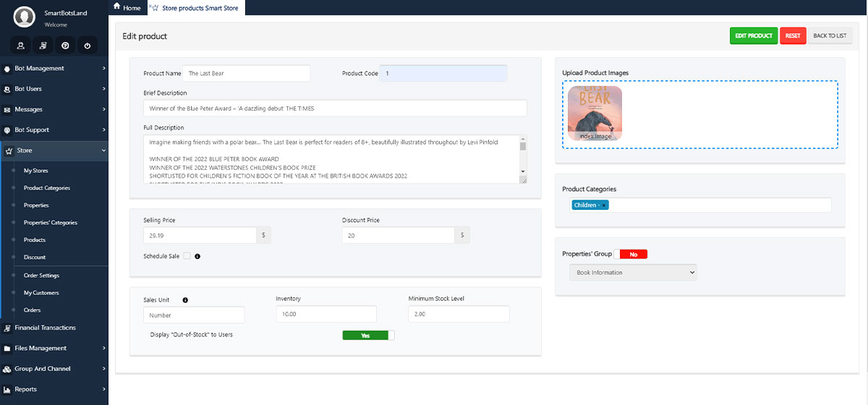The height and width of the screenshot is (405, 868).
Task: Open Product Categories in sidebar
Action: click(47, 188)
